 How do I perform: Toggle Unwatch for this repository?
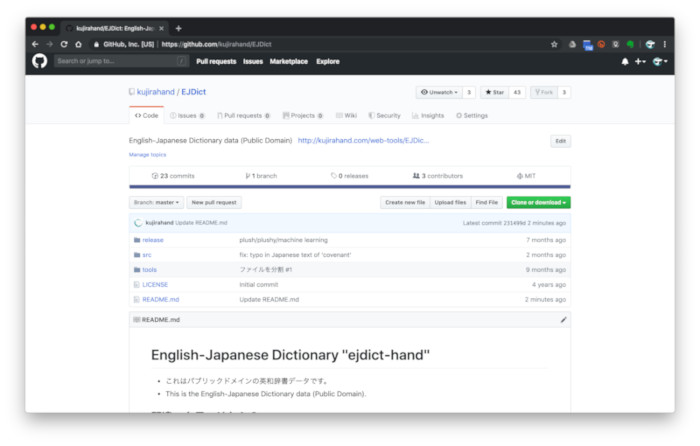pyautogui.click(x=440, y=92)
